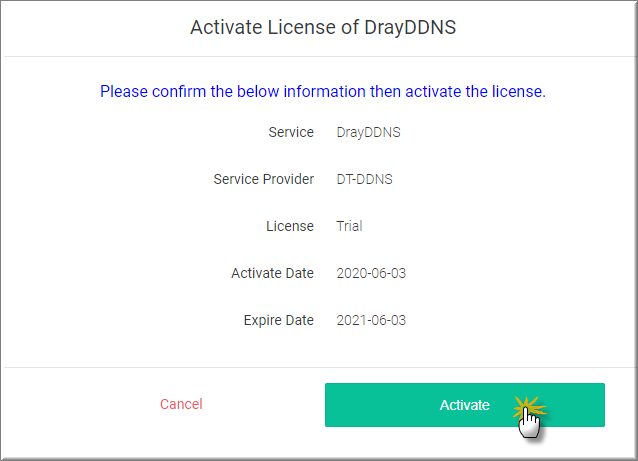The height and width of the screenshot is (461, 638).
Task: Select the 'Service' field label
Action: point(291,132)
